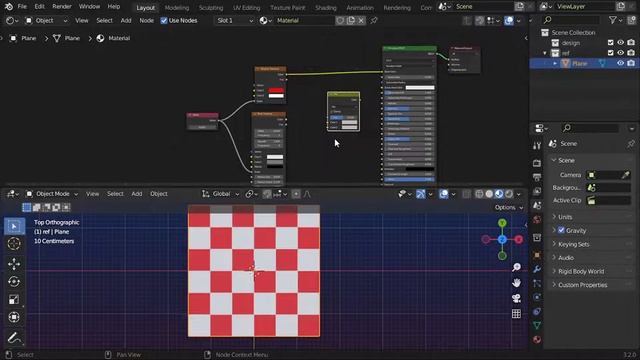The image size is (640, 360).
Task: Collapse the ref collection in the outliner
Action: point(544,53)
